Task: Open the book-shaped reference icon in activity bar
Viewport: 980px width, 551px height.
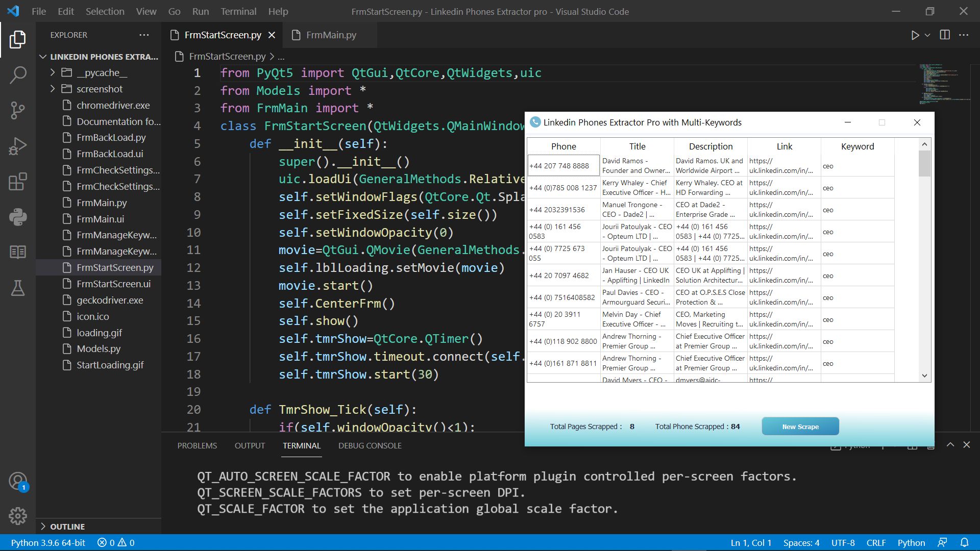Action: (18, 252)
